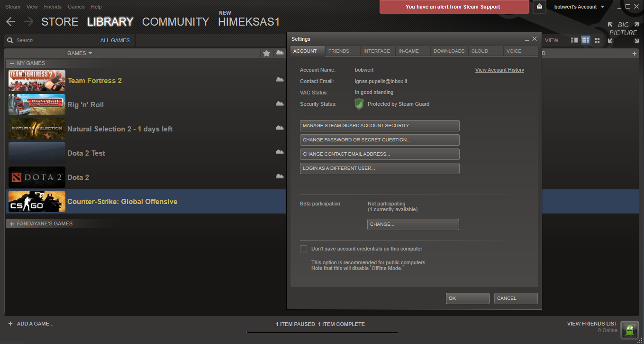Screen dimensions: 644x344
Task: Open the All Games filter
Action: coord(115,40)
